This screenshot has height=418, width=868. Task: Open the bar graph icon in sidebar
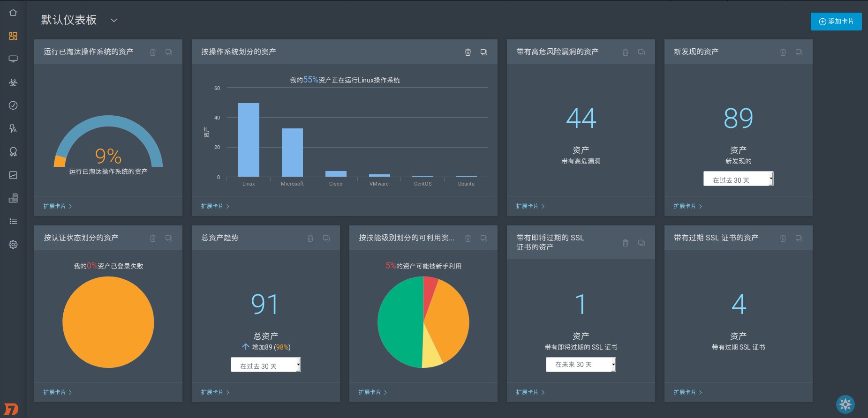[13, 198]
